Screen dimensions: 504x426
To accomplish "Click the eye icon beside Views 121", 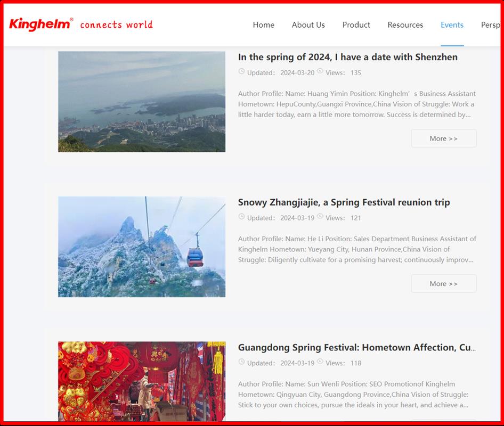I will 320,217.
